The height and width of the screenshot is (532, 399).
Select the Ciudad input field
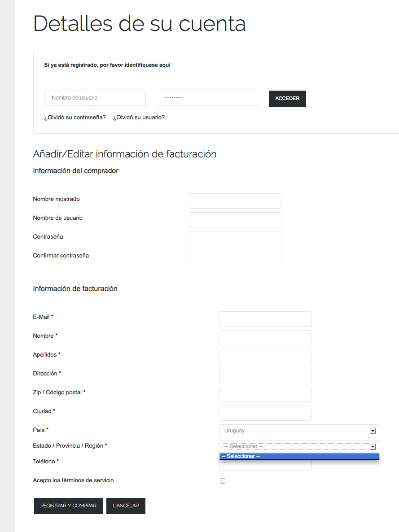coord(266,413)
